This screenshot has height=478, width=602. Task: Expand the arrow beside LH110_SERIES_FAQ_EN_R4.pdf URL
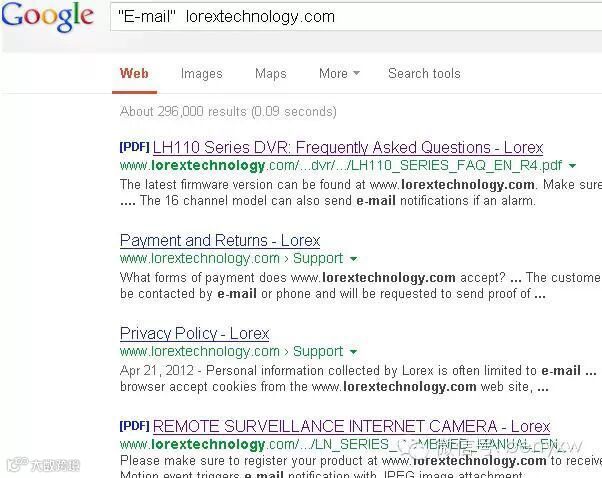572,166
